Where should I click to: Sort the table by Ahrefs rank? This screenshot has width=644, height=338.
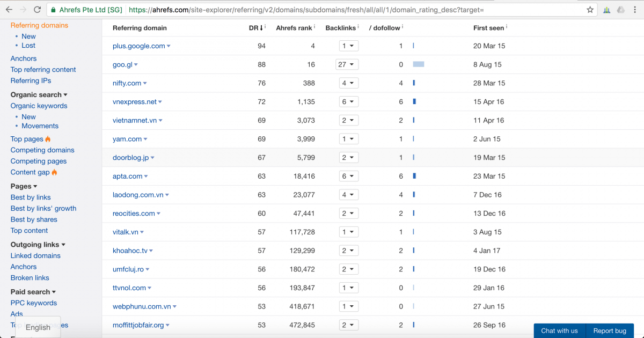tap(294, 28)
